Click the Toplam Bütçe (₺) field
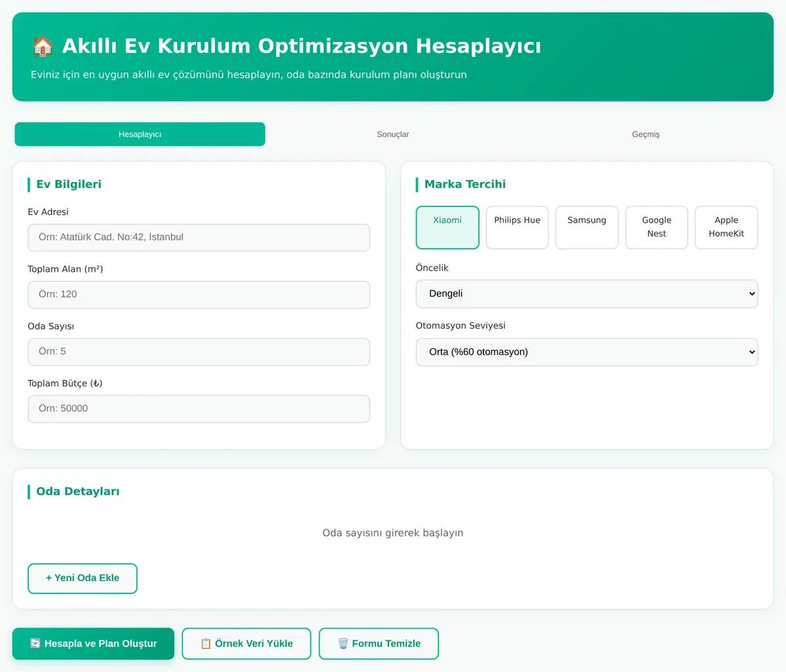The width and height of the screenshot is (786, 672). [199, 409]
